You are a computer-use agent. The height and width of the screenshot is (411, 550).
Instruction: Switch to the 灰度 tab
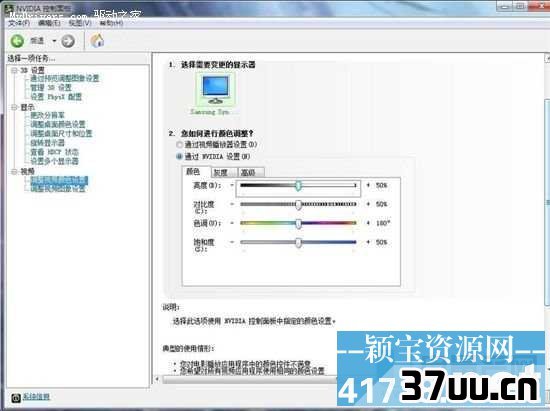point(224,172)
